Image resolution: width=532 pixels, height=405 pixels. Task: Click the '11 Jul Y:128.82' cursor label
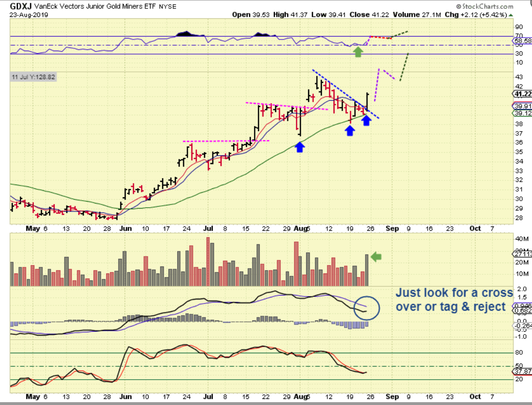click(33, 77)
